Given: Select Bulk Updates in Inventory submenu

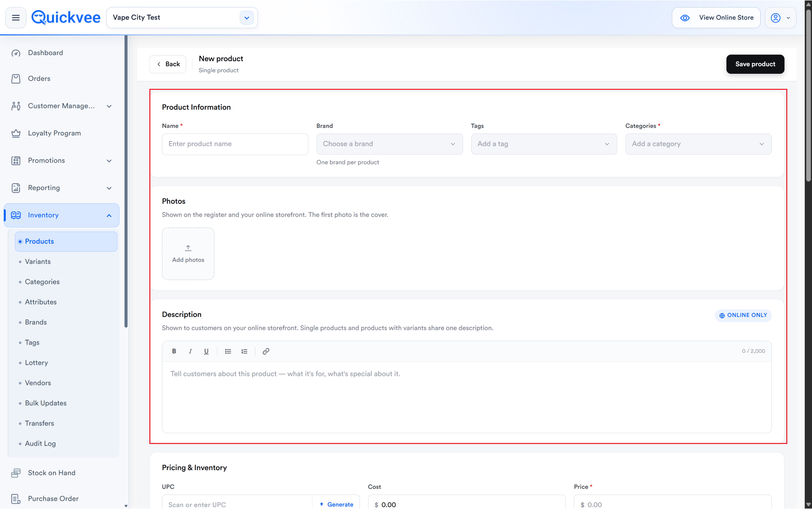Looking at the screenshot, I should [66, 403].
